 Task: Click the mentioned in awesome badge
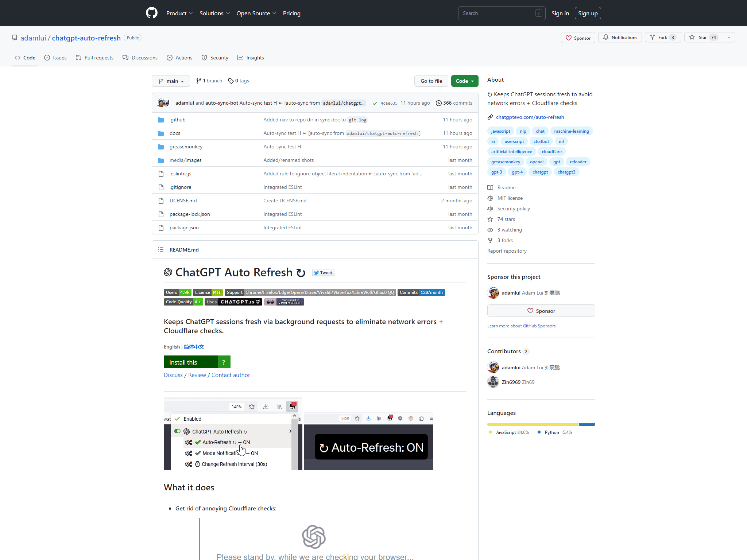284,302
